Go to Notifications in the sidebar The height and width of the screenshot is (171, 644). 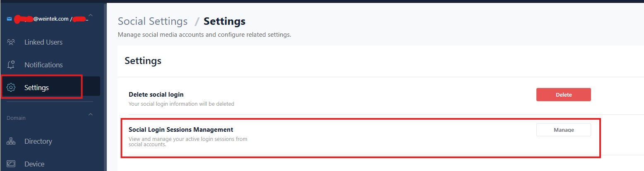[43, 65]
